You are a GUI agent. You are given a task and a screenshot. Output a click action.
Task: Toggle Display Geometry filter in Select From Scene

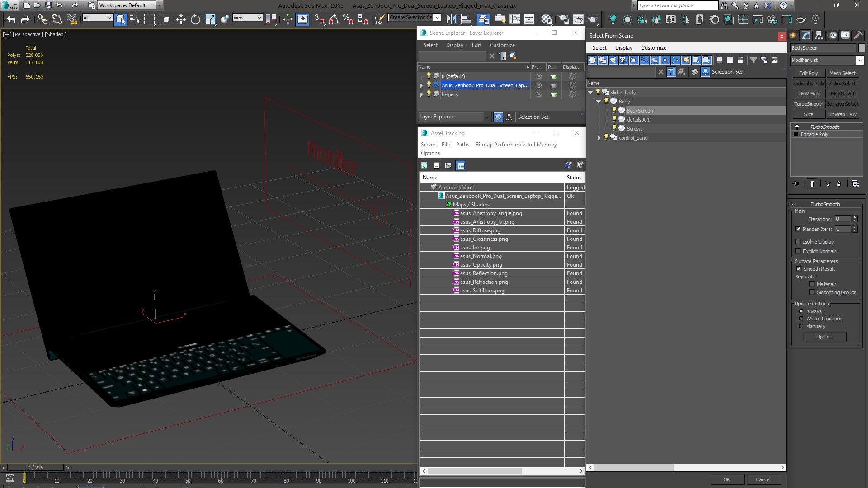(592, 60)
